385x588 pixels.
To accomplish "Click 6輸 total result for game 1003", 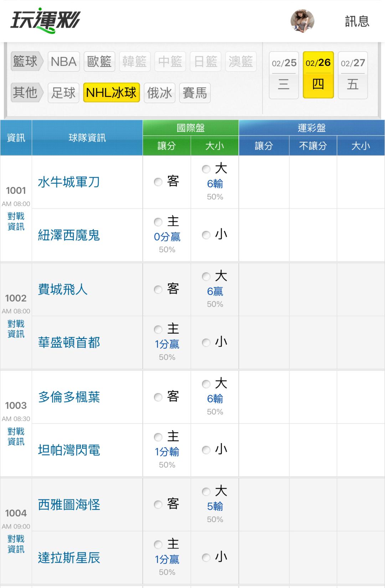I will 215,399.
